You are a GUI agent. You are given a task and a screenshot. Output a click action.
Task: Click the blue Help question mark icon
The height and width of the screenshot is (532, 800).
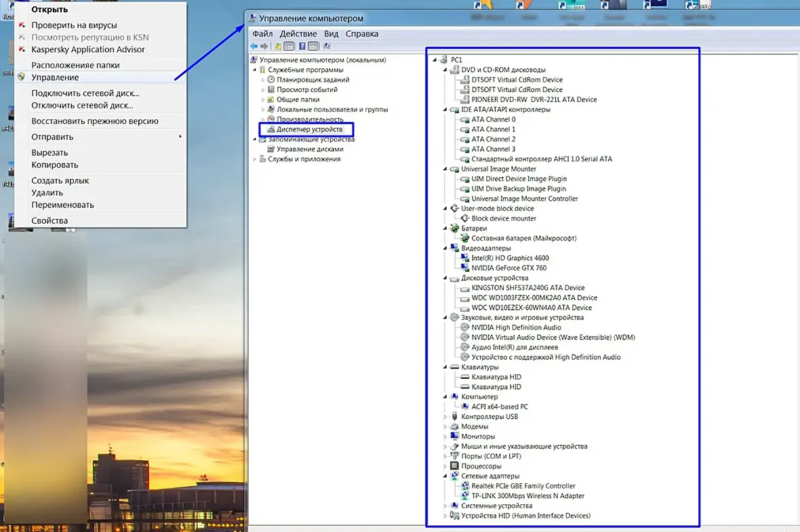(302, 46)
